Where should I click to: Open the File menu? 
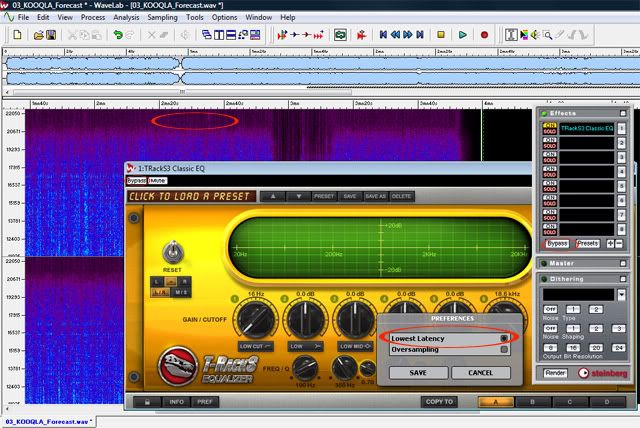click(23, 17)
